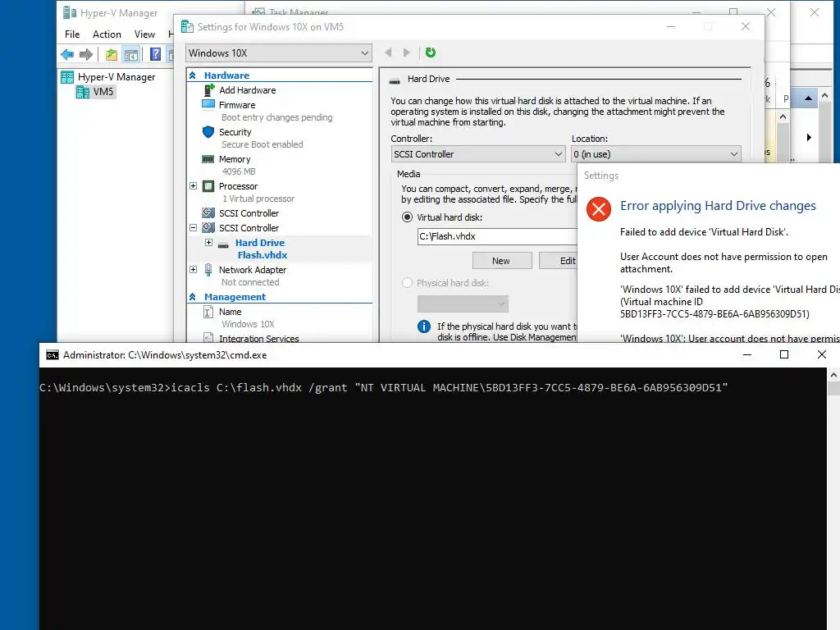Open the Name management setting
Viewport: 840px width, 630px height.
[x=230, y=312]
